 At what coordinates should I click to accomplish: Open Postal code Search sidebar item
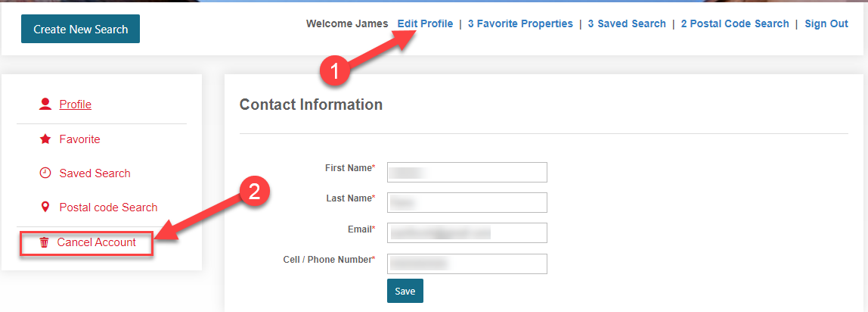pos(108,207)
